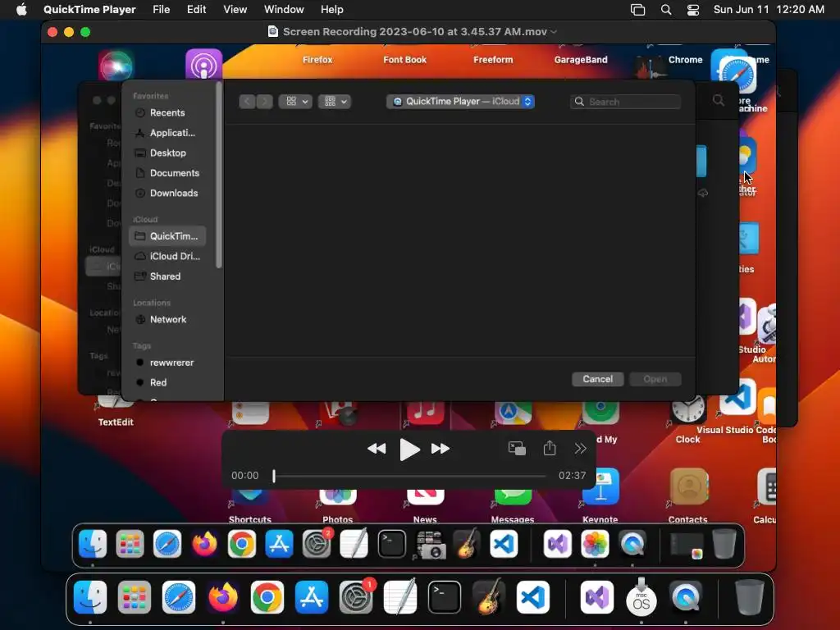
Task: Click the back arrow in the open dialog
Action: click(247, 101)
